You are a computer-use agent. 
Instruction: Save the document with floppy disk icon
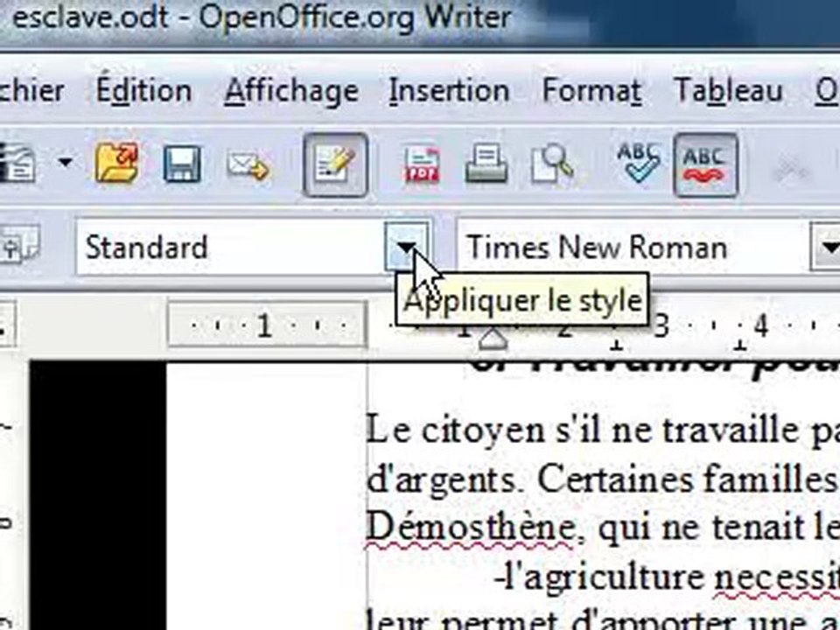182,164
